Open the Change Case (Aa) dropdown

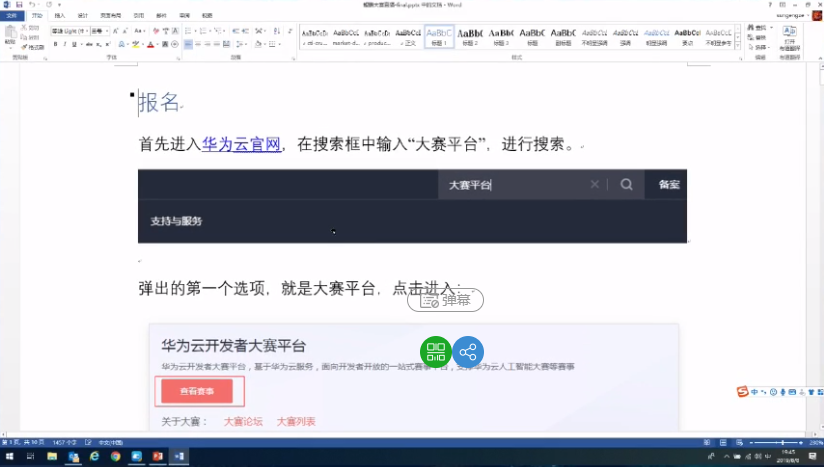point(139,31)
